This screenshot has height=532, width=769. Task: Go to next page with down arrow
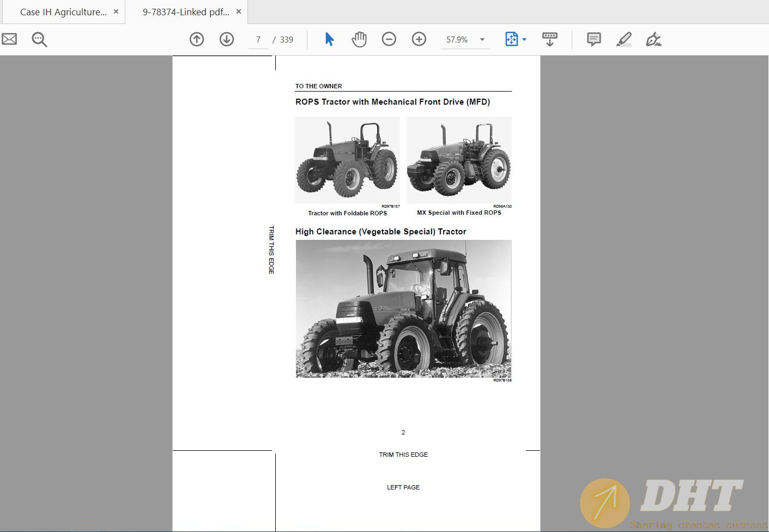pyautogui.click(x=227, y=39)
